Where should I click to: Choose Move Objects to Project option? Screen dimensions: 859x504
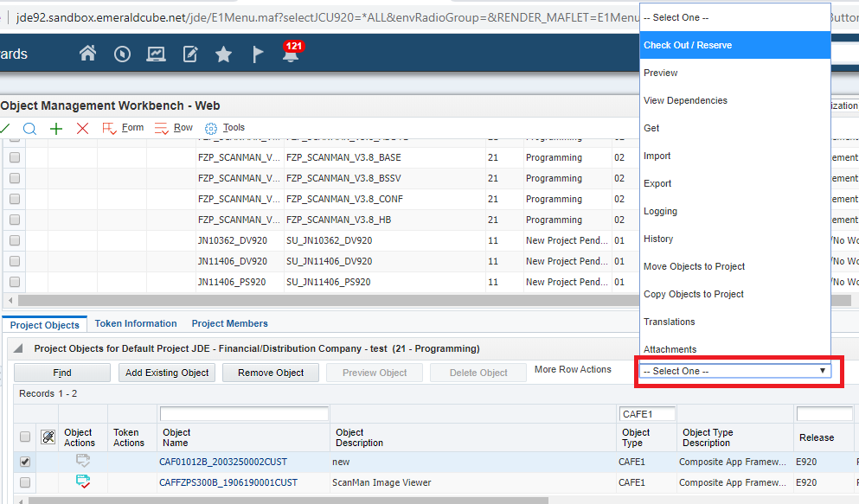735,266
